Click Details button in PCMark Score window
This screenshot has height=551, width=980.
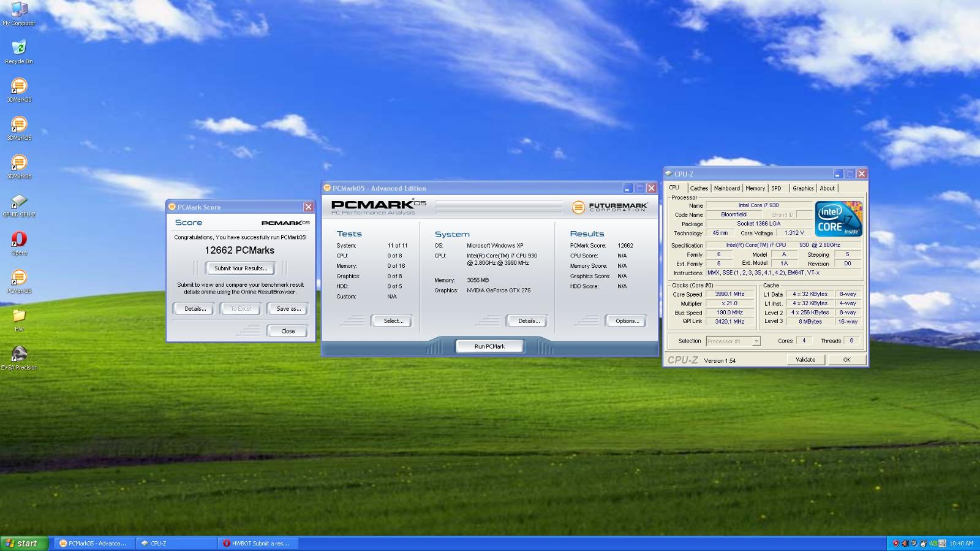pyautogui.click(x=195, y=308)
